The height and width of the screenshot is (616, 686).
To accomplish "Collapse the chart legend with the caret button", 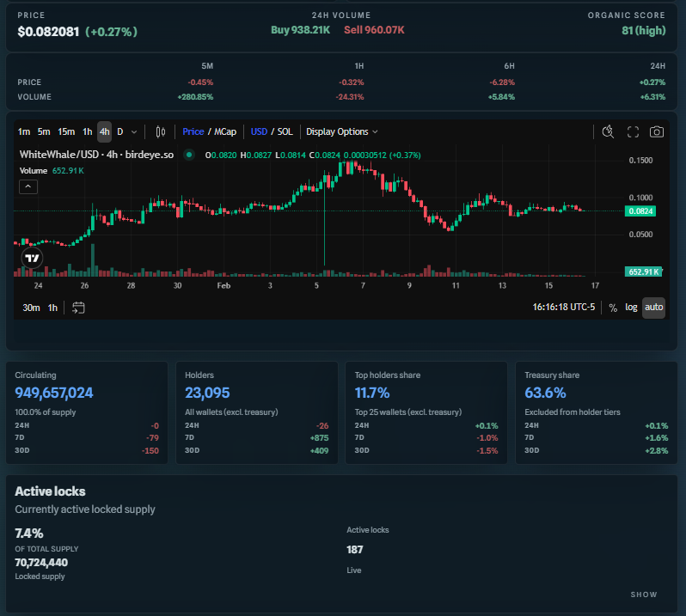I will point(28,186).
